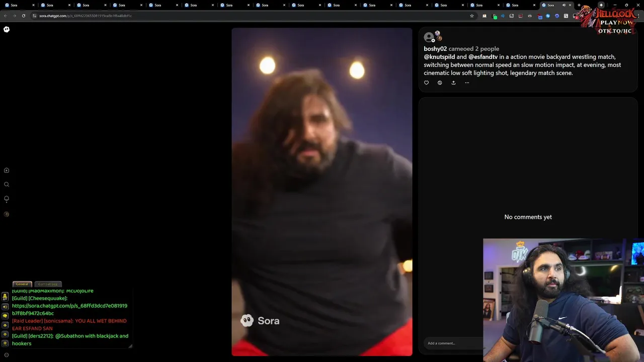Click the upper cameo avatar beside boshy02's avatar

437,34
